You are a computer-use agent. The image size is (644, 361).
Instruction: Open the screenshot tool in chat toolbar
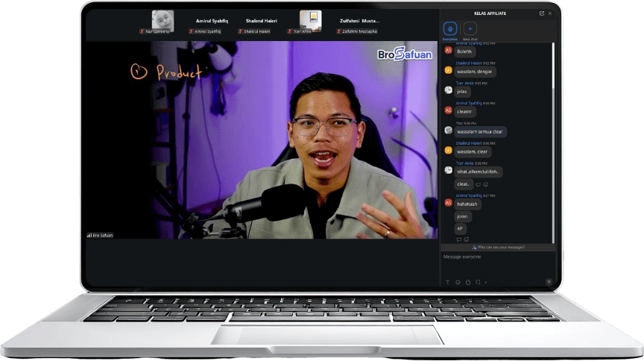[x=478, y=283]
